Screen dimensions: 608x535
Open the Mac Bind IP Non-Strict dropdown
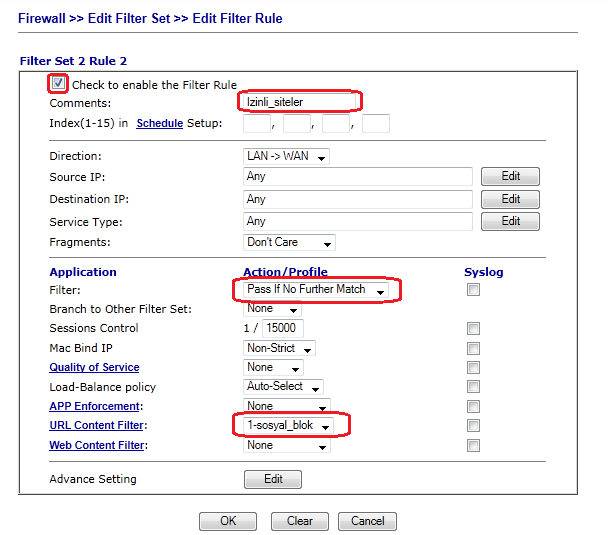[280, 348]
